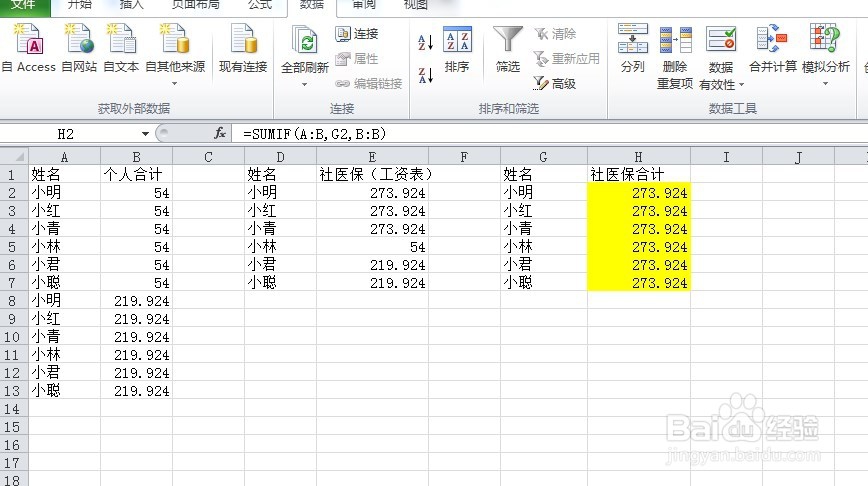Switch to the View (视图) tab
This screenshot has width=868, height=486.
click(x=415, y=5)
